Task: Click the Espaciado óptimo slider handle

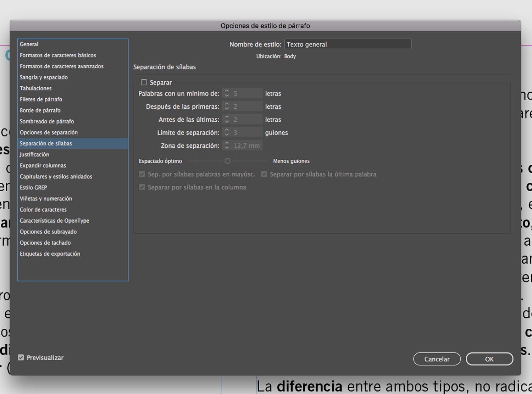Action: point(228,161)
